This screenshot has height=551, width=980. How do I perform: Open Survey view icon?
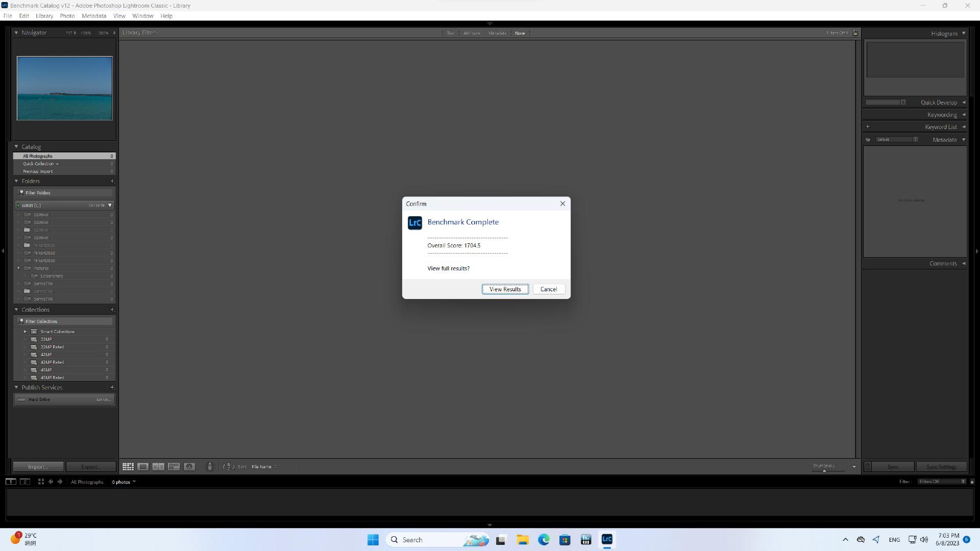click(174, 467)
